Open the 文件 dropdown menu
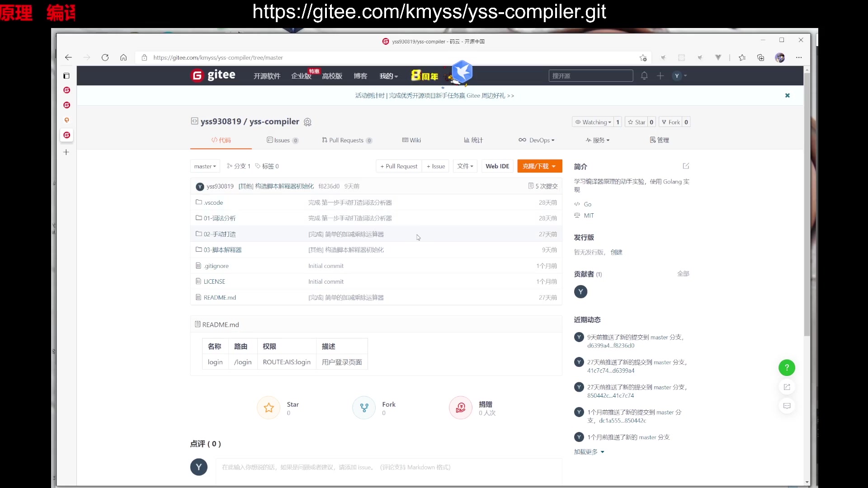The width and height of the screenshot is (868, 488). [465, 166]
